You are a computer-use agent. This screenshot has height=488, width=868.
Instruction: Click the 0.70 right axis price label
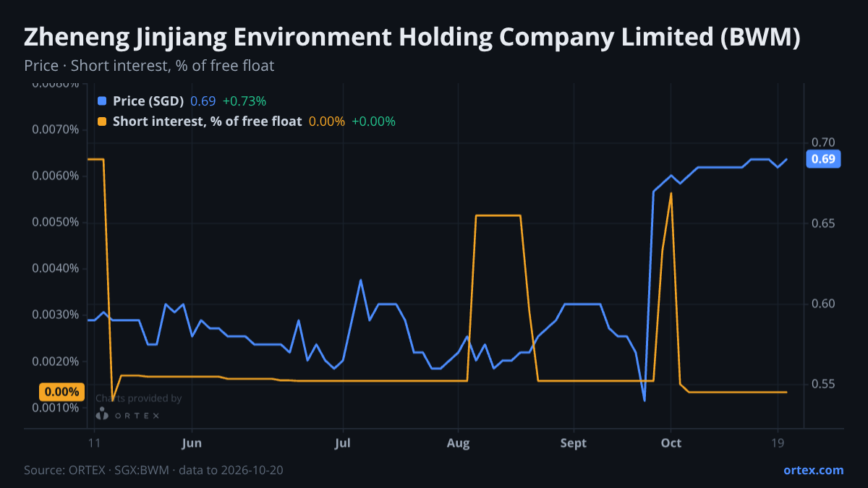tap(823, 142)
